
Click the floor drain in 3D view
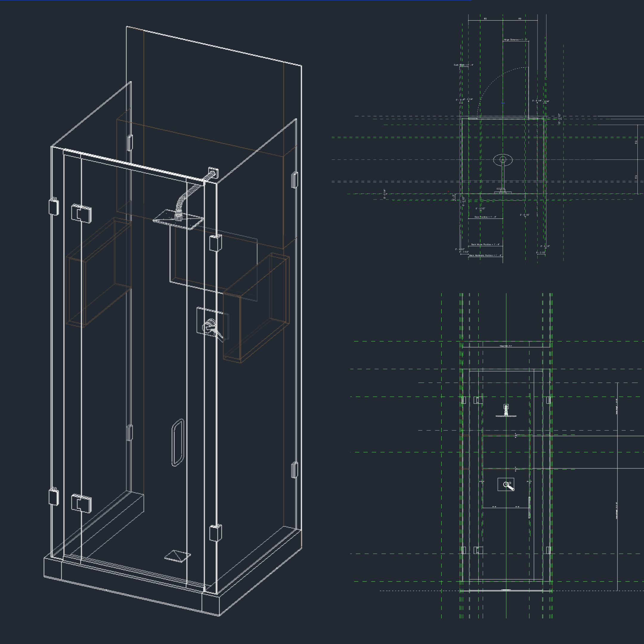177,556
